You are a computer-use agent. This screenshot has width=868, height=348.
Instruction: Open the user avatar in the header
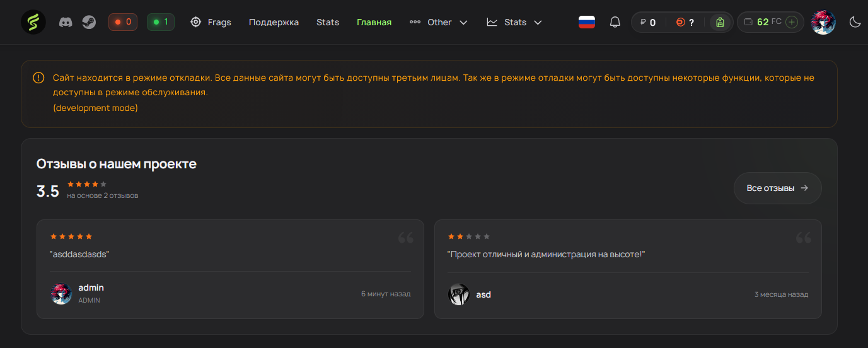(823, 22)
